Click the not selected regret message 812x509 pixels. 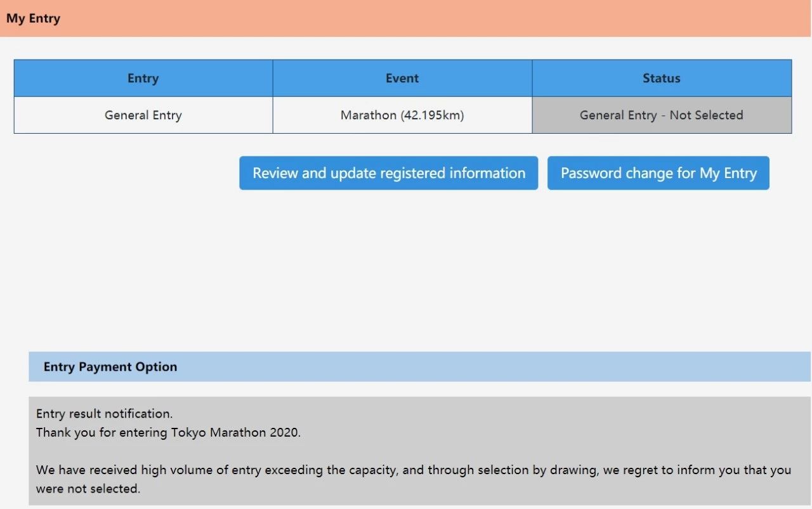tap(414, 479)
